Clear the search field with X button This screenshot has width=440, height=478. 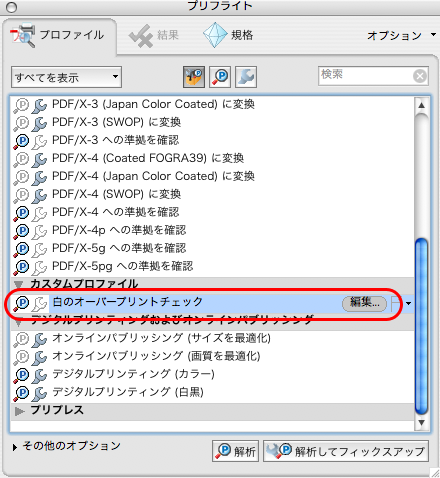tap(420, 76)
